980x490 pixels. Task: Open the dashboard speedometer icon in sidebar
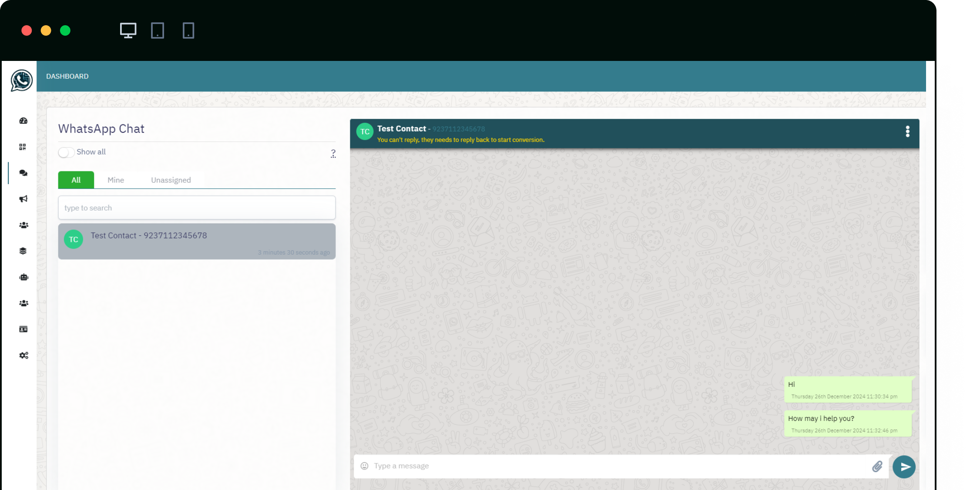[23, 121]
